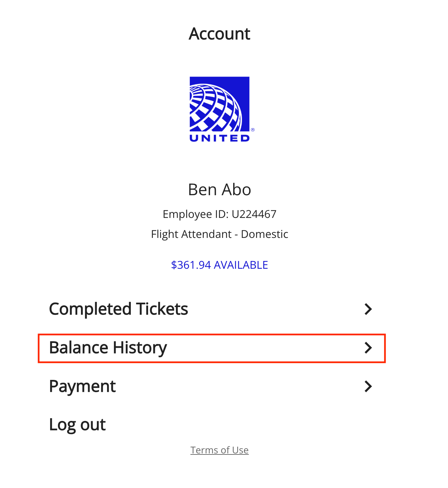Click the word Domestic in the job title
The height and width of the screenshot is (488, 448).
(x=265, y=234)
